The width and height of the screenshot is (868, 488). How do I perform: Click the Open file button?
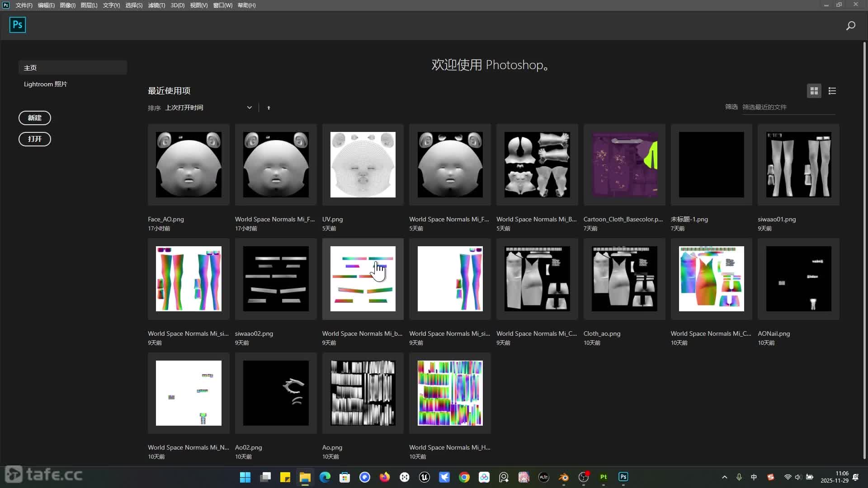[34, 139]
